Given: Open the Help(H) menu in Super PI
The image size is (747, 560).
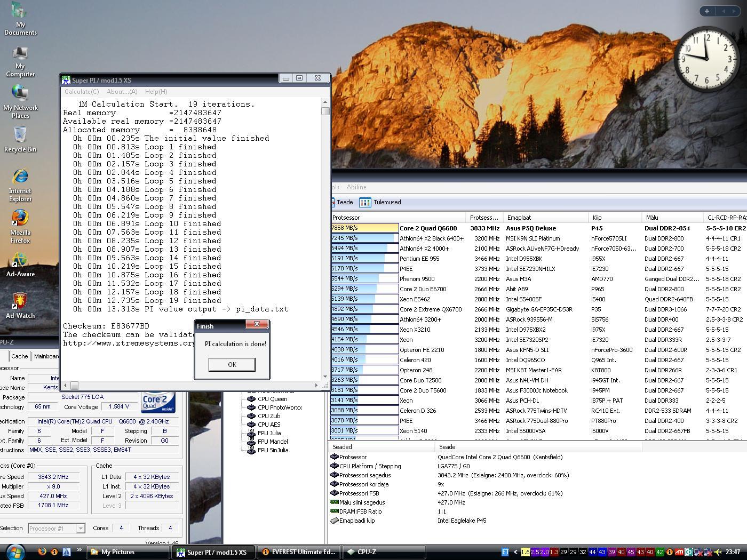Looking at the screenshot, I should 156,92.
